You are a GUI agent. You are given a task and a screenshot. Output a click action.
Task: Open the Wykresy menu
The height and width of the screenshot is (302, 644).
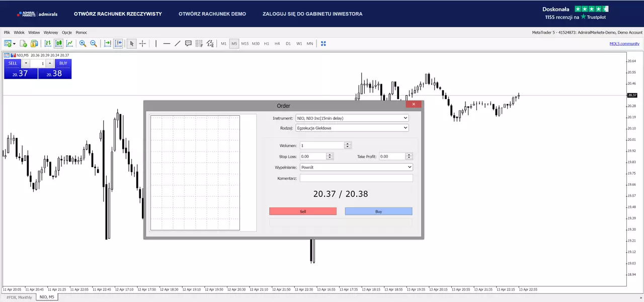pos(51,32)
